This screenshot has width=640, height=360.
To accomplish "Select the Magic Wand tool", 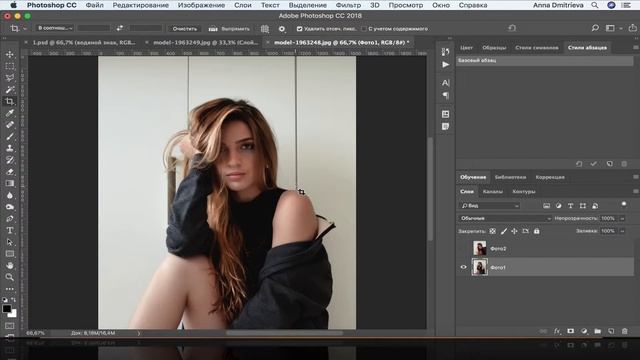I will coord(10,89).
